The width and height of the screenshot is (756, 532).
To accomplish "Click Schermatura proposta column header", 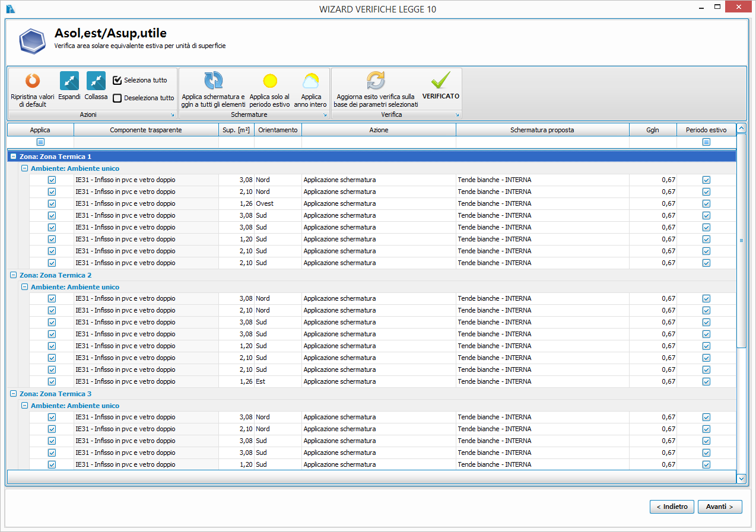I will (542, 130).
